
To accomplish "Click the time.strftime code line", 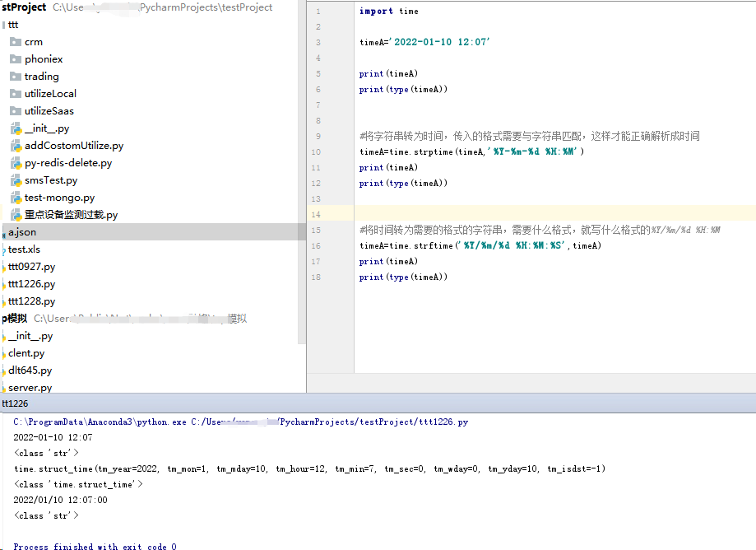I will pos(480,246).
